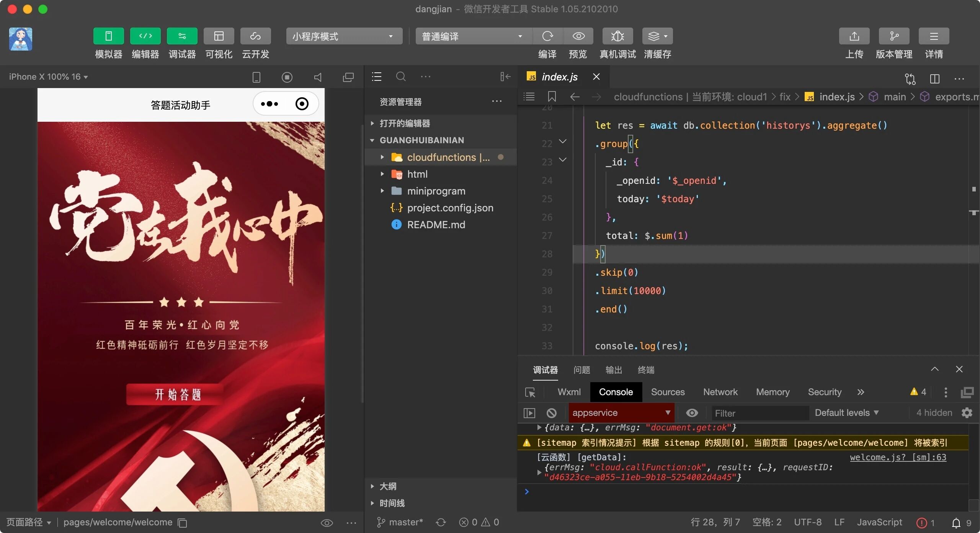
Task: Open the welcome.js source link
Action: click(898, 457)
